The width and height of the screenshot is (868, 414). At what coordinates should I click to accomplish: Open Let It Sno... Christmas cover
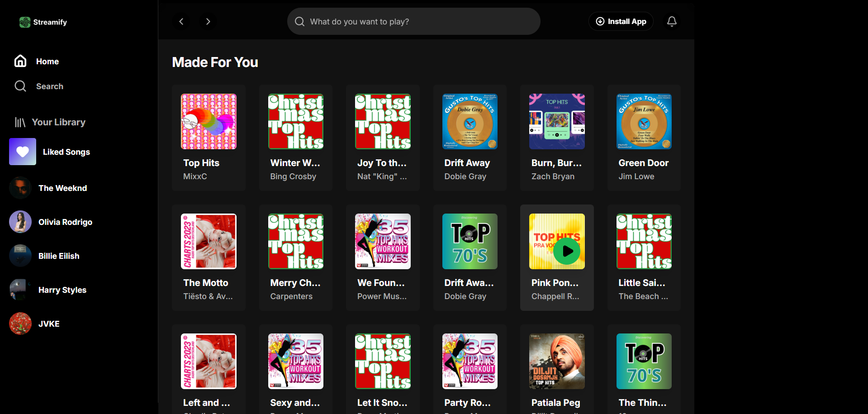coord(383,361)
